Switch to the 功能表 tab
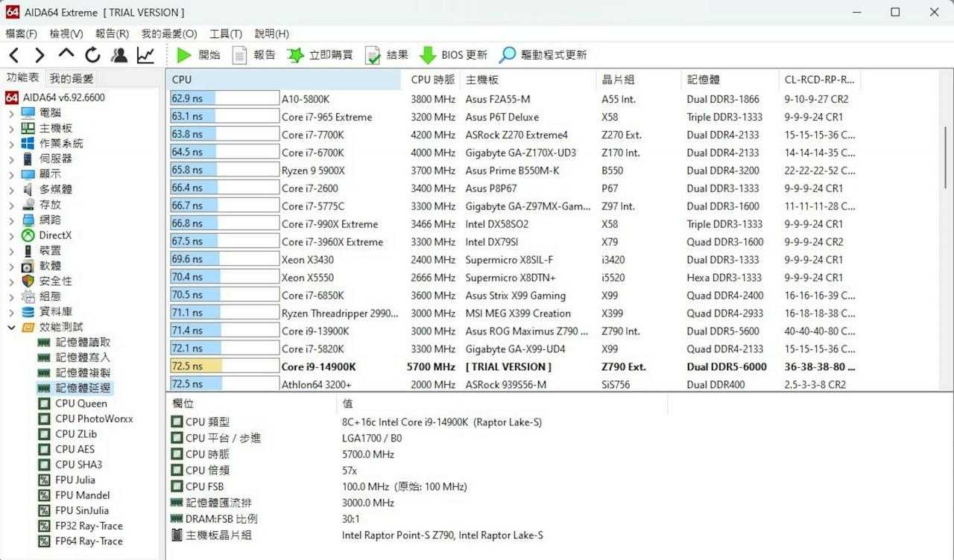This screenshot has height=560, width=954. (23, 77)
